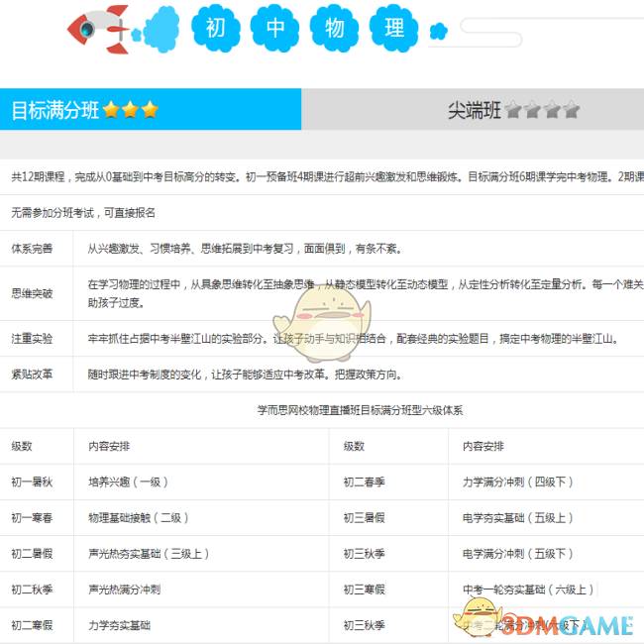Click the 初三寒假 cell

tap(365, 590)
